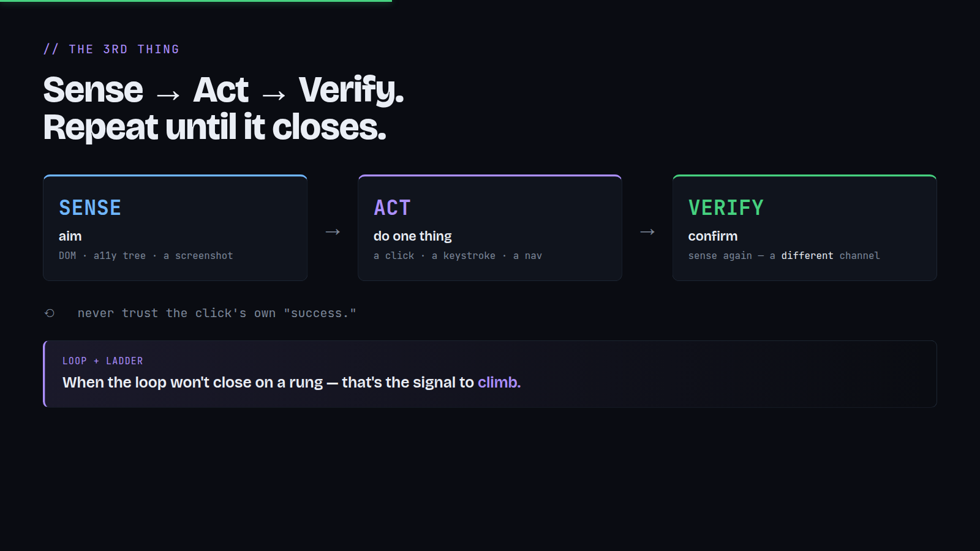Click the "aim" subtitle in SENSE card
This screenshot has width=980, height=551.
click(70, 236)
